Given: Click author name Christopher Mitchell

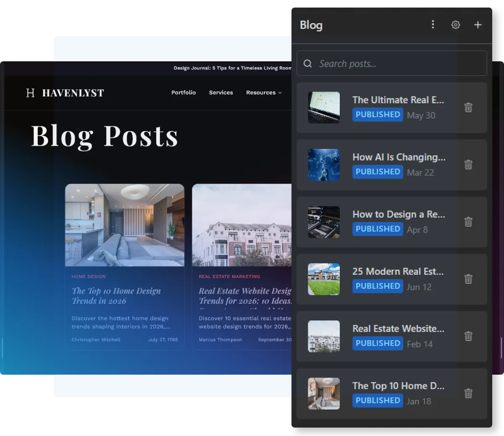Looking at the screenshot, I should click(96, 339).
